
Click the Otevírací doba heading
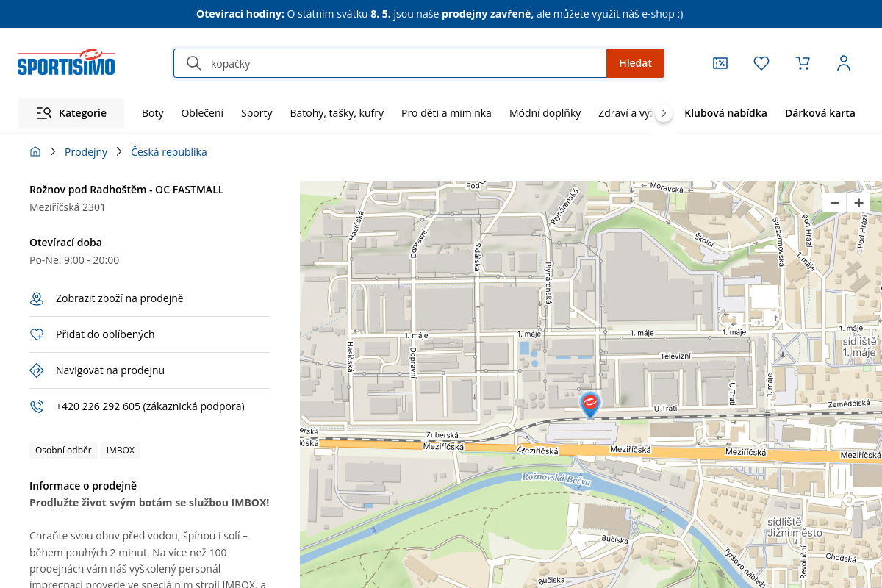[x=65, y=243]
